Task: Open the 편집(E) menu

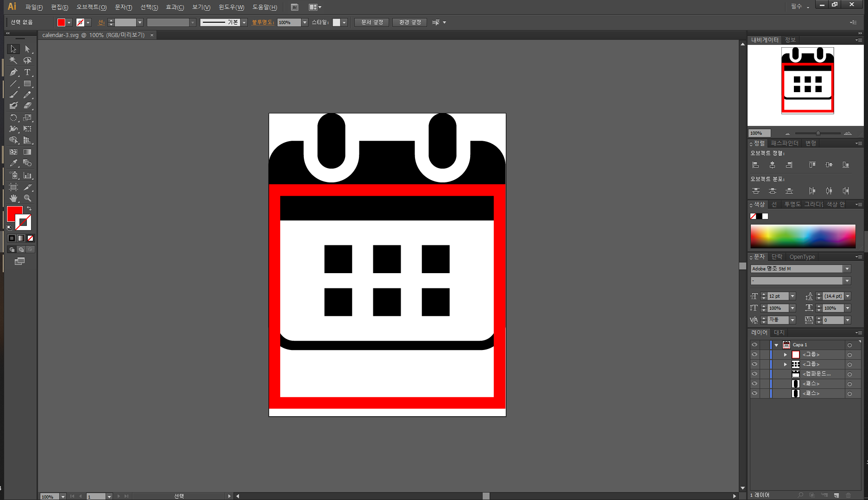Action: (60, 7)
